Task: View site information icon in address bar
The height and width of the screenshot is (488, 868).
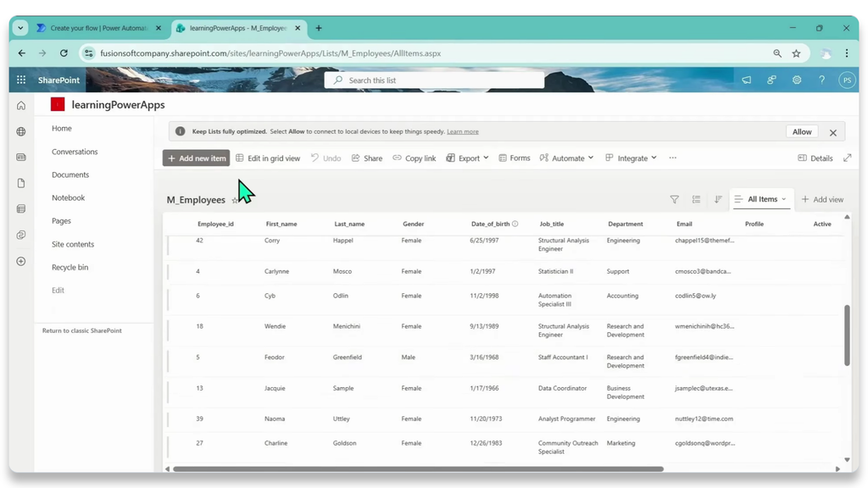Action: click(x=88, y=53)
